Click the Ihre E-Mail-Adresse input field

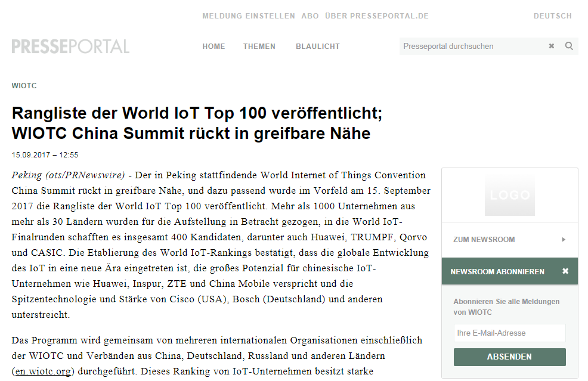coord(509,333)
